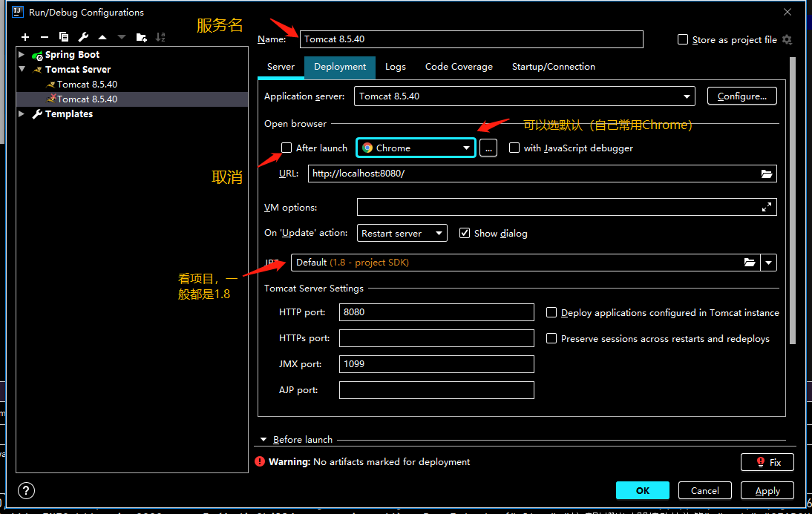Switch to the Logs tab
Viewport: 812px width, 514px height.
[x=395, y=67]
